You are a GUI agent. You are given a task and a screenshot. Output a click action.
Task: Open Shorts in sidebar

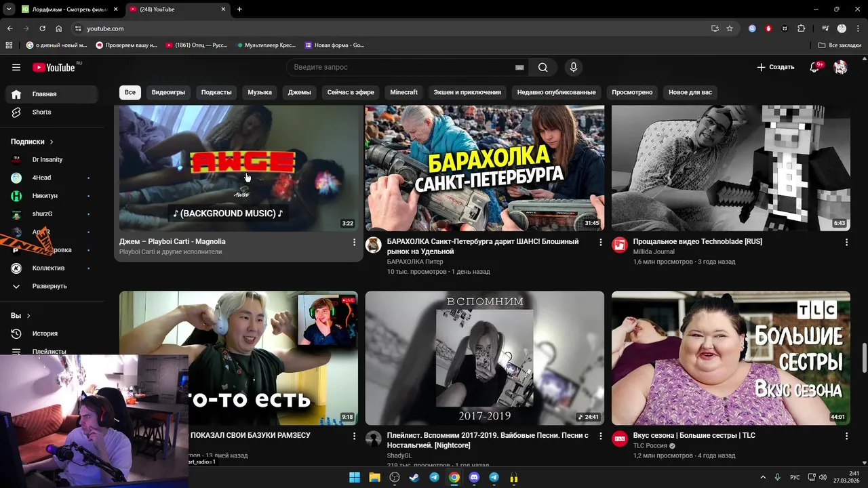click(52, 112)
